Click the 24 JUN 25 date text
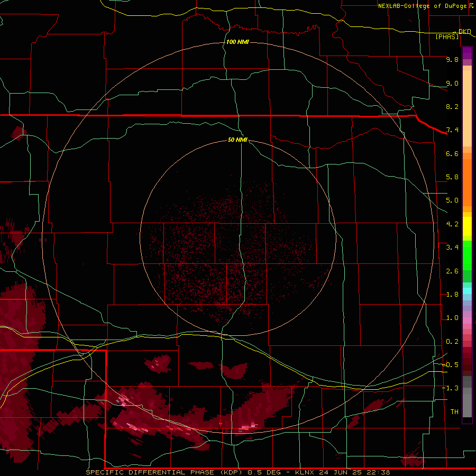The height and width of the screenshot is (476, 476). pos(341,472)
